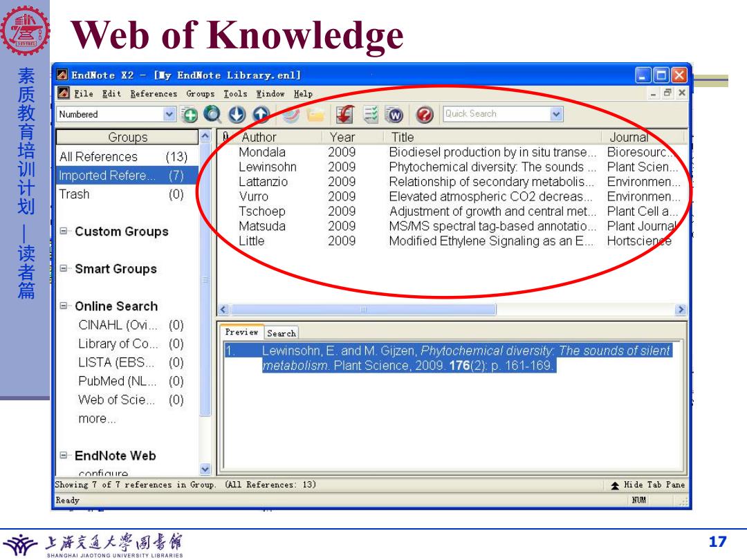This screenshot has height=560, width=747.
Task: Open the Edit menu
Action: click(x=111, y=94)
